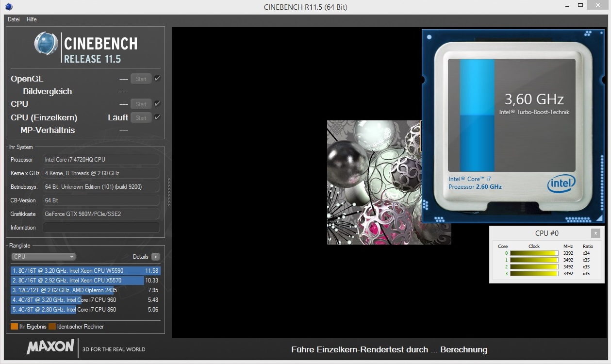Toggle the OpenGL test checkbox
611x364 pixels.
(157, 79)
